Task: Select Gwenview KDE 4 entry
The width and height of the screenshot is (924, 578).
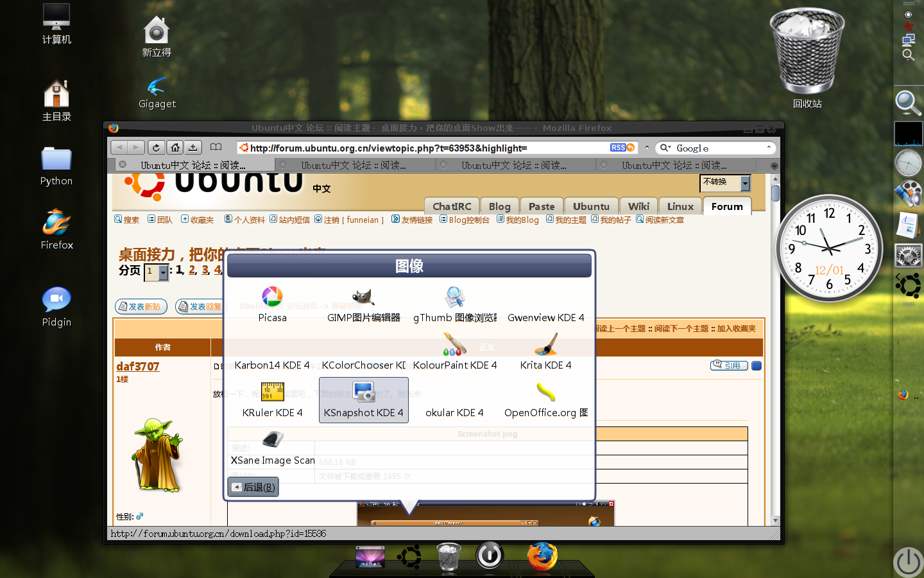Action: (x=545, y=317)
